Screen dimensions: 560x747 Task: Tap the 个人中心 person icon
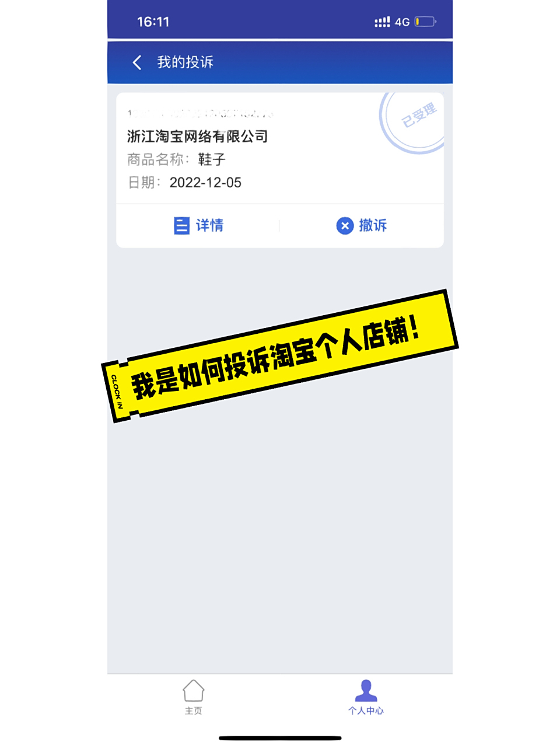click(366, 690)
